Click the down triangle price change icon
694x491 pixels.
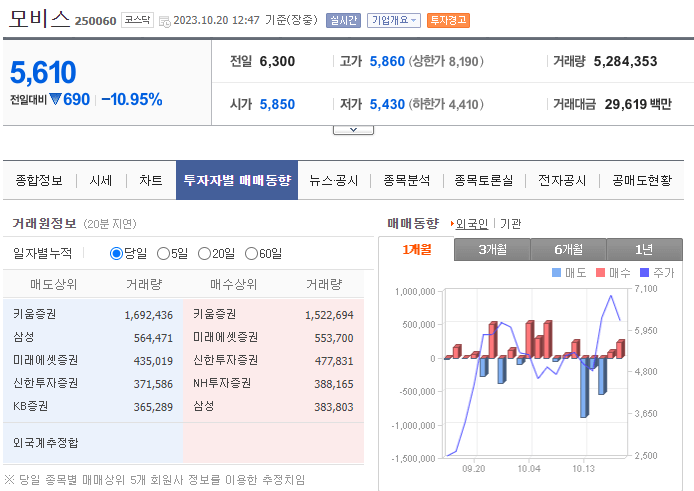55,99
